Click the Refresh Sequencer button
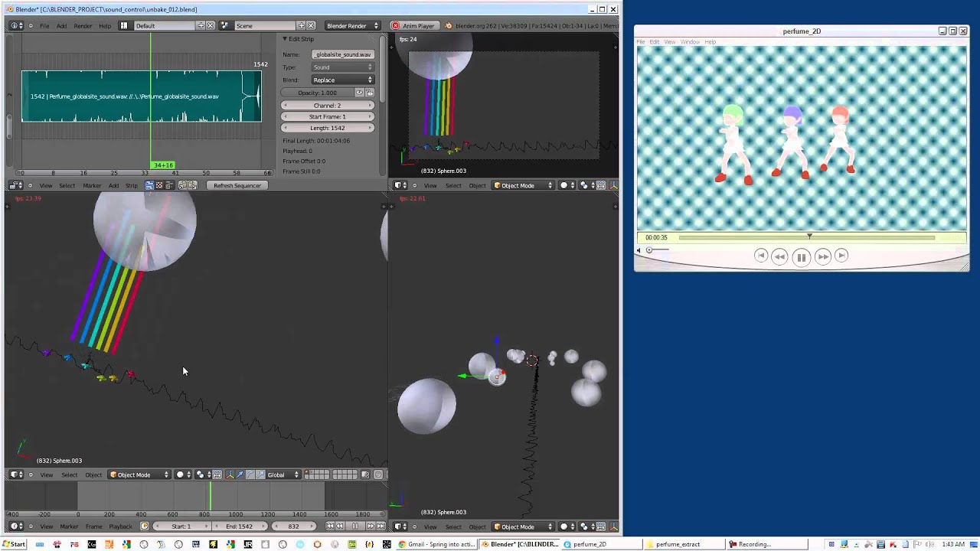 (237, 185)
